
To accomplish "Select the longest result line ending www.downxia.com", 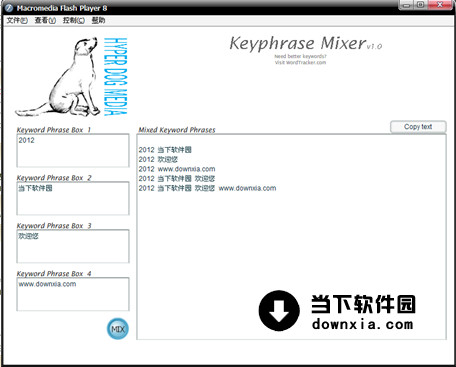I will (x=207, y=188).
